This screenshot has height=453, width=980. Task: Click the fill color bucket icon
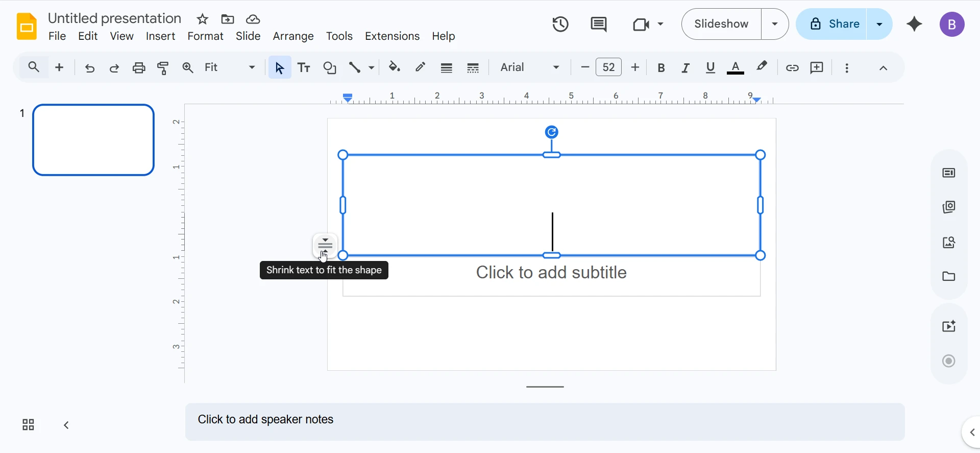(395, 67)
